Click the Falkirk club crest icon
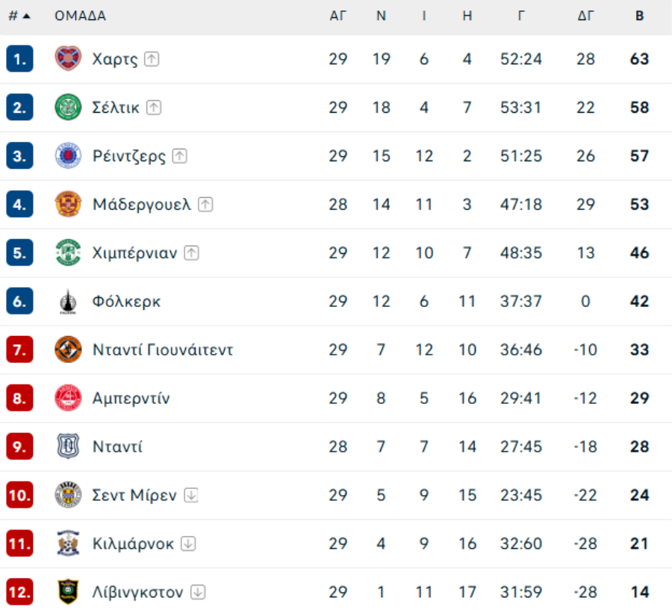Viewport: 672px width, 616px height. coord(68,302)
